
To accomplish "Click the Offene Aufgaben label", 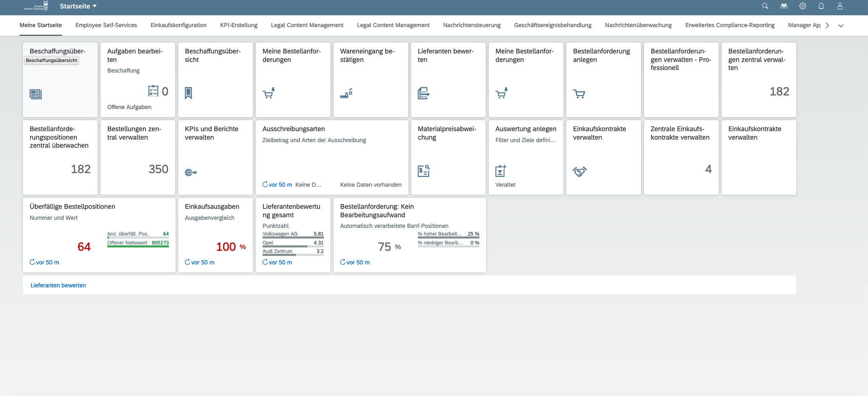I will tap(129, 107).
